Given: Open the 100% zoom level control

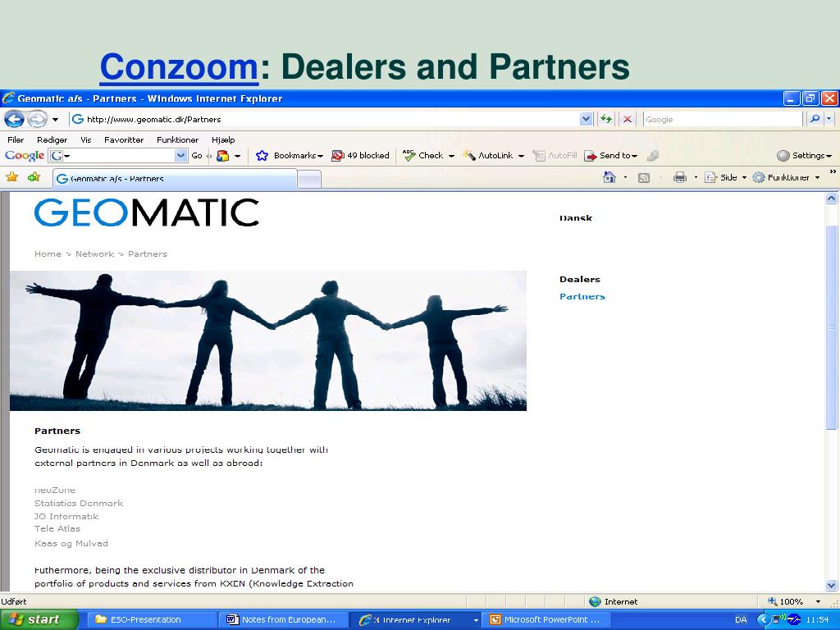Looking at the screenshot, I should [x=794, y=601].
